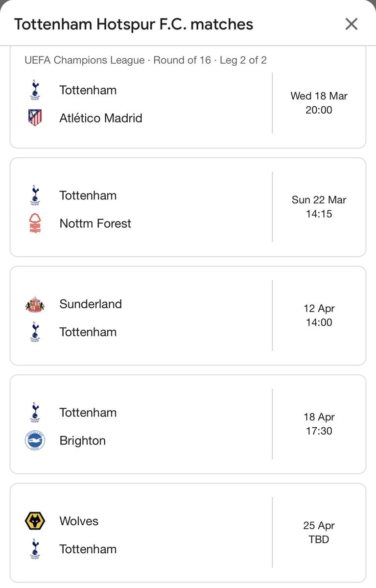Tap Tottenham crest in Nottm Forest match
The height and width of the screenshot is (588, 376).
(x=35, y=196)
